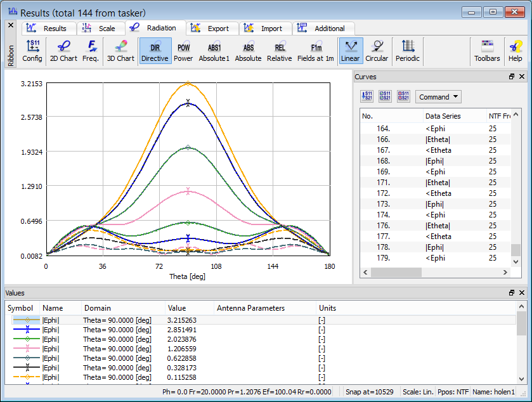Open the 3D Chart view
This screenshot has height=402, width=532.
click(120, 51)
